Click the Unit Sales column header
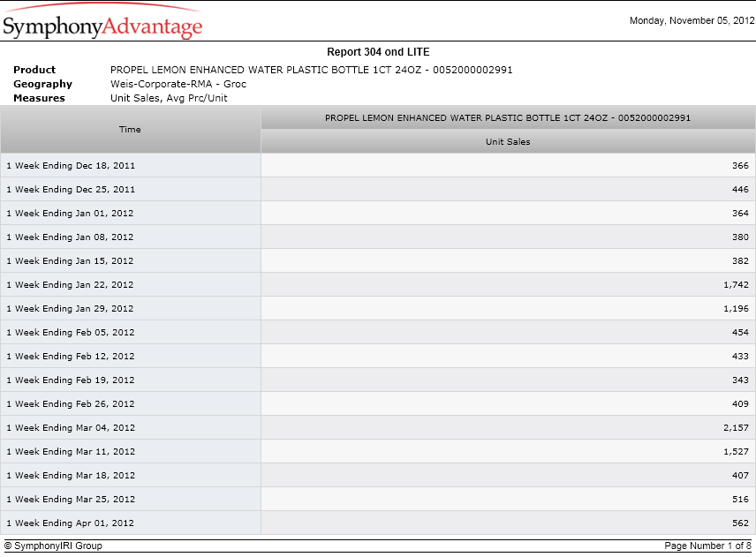Image resolution: width=756 pixels, height=557 pixels. coord(508,141)
